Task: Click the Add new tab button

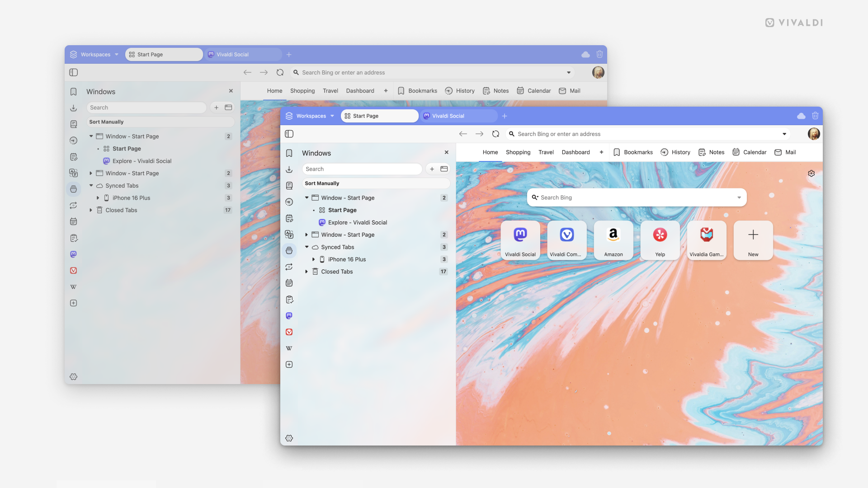Action: [505, 116]
